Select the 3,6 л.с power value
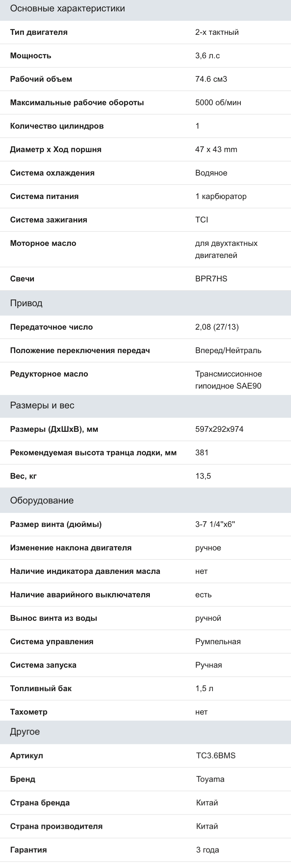The image size is (291, 868). click(x=208, y=56)
